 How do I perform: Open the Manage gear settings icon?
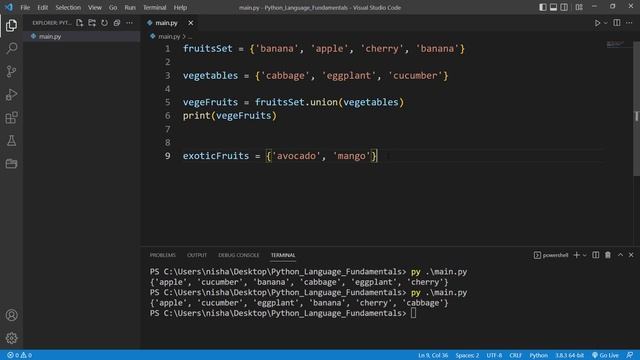(x=11, y=338)
